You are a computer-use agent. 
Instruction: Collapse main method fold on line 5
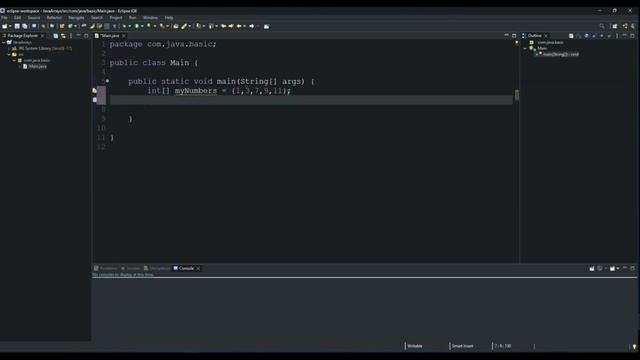[x=107, y=81]
